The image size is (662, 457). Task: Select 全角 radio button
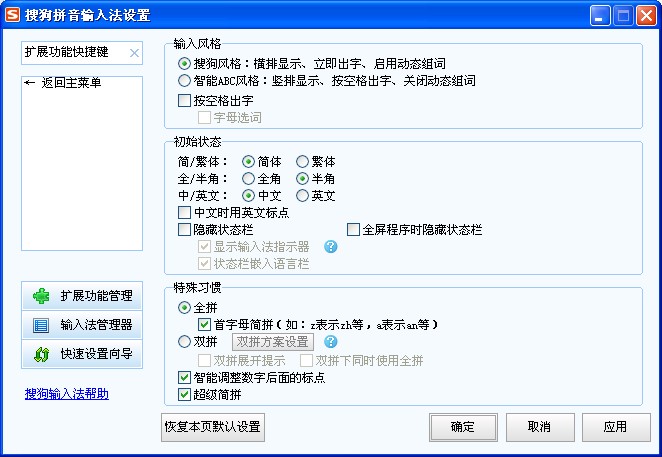click(248, 179)
